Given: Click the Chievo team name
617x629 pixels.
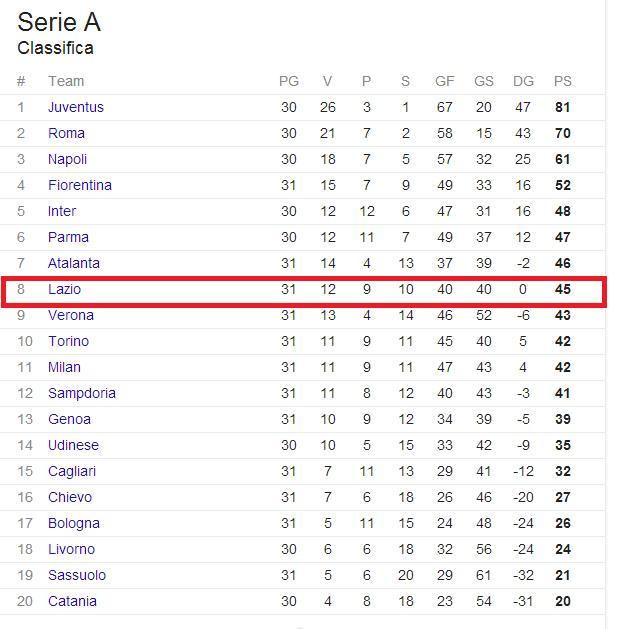Looking at the screenshot, I should (70, 497).
